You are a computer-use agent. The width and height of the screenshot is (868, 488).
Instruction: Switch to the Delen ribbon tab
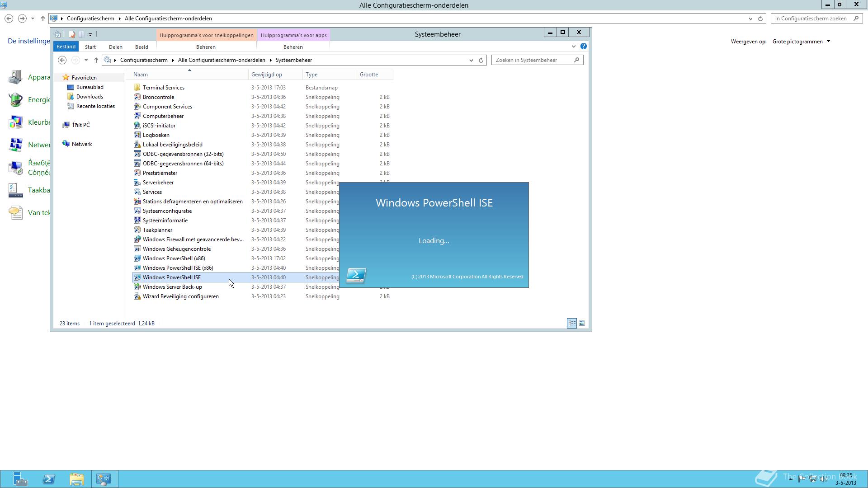116,47
